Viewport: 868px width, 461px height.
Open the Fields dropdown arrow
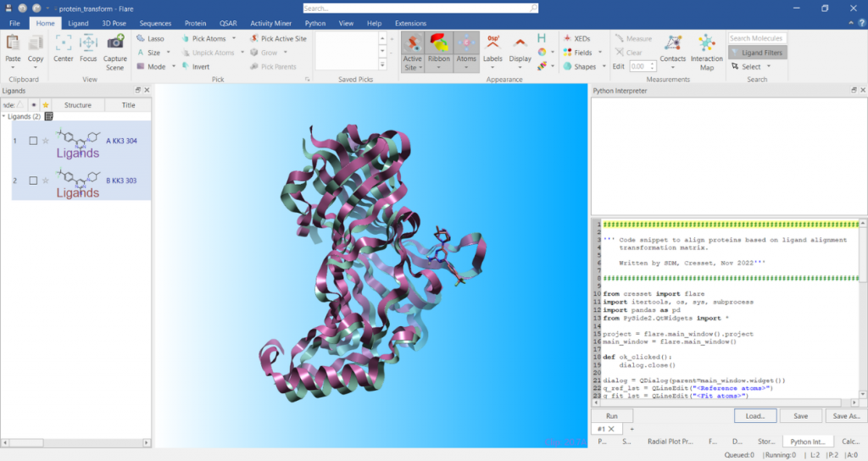tap(600, 52)
